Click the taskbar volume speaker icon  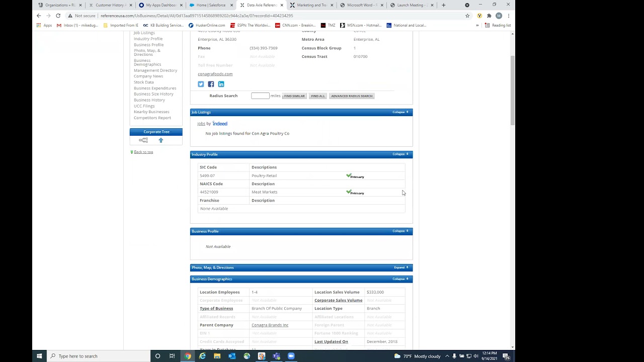click(x=476, y=356)
